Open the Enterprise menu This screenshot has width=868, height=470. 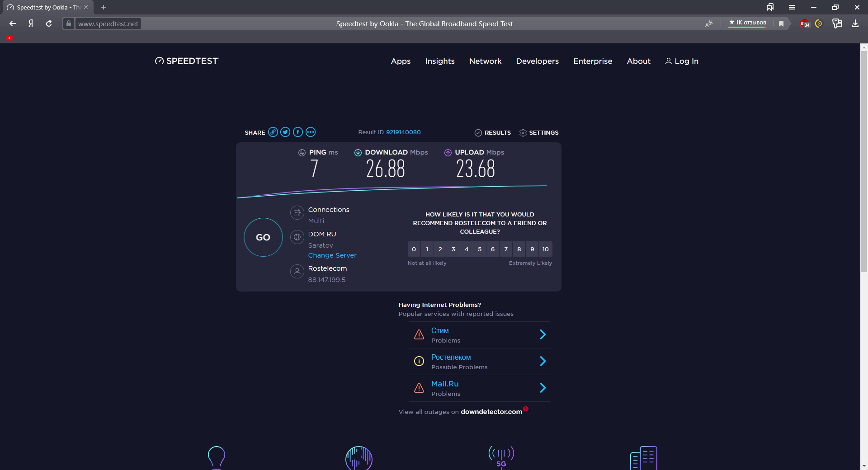pos(593,61)
